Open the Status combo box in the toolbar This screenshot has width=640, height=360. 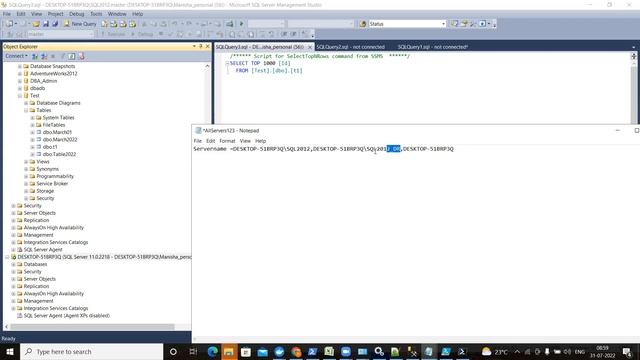click(x=407, y=24)
